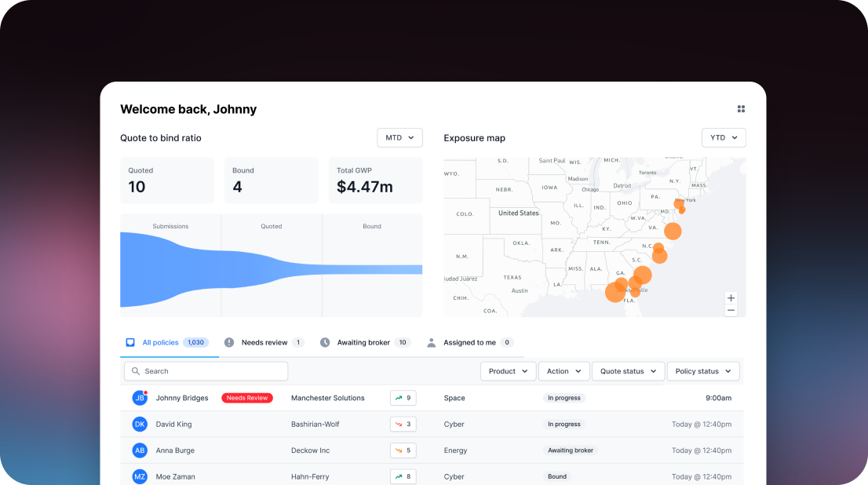Screen dimensions: 868x485
Task: Zoom out on the exposure map
Action: pos(731,311)
